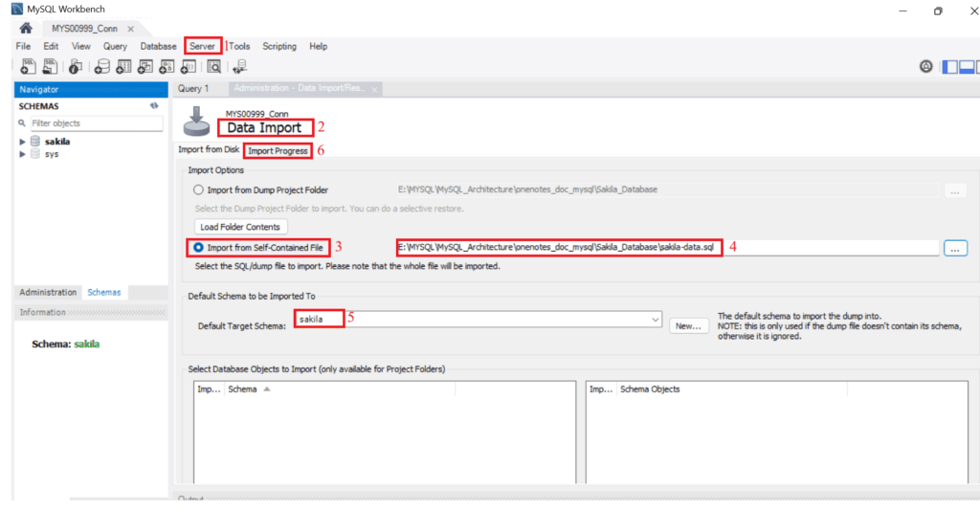The width and height of the screenshot is (980, 512).
Task: Create a new view icon
Action: tap(145, 66)
